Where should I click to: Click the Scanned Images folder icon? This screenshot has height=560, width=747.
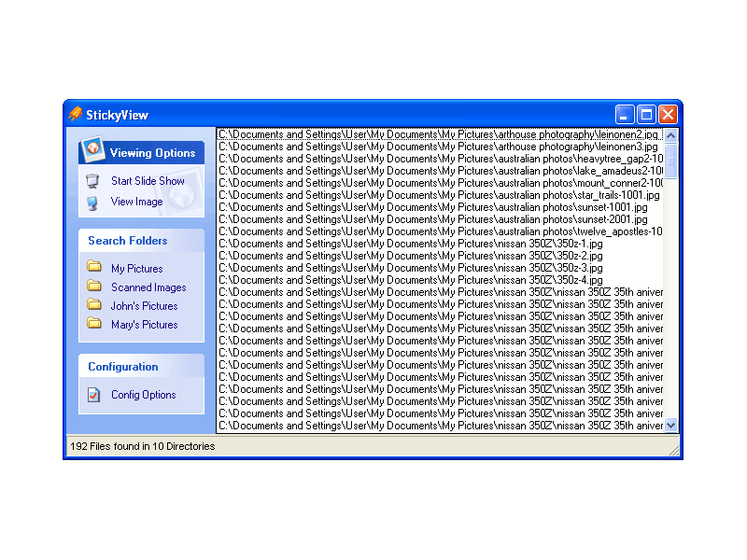tap(94, 286)
